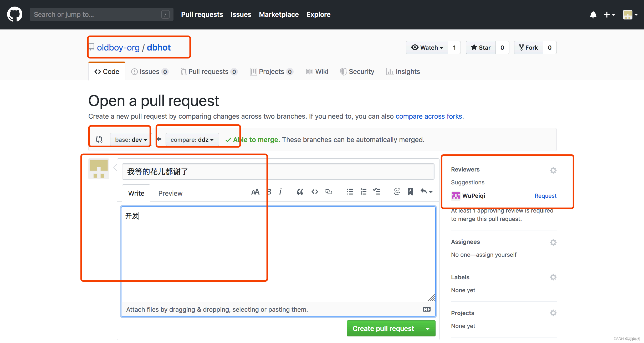Screen dimensions: 644x343
Task: Follow the compare across forks link
Action: 429,116
